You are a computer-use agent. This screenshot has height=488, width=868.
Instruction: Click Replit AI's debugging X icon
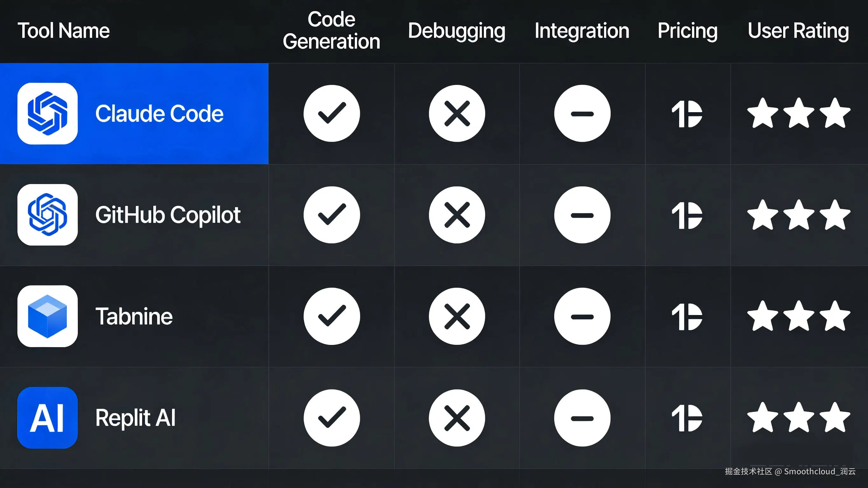pos(457,418)
